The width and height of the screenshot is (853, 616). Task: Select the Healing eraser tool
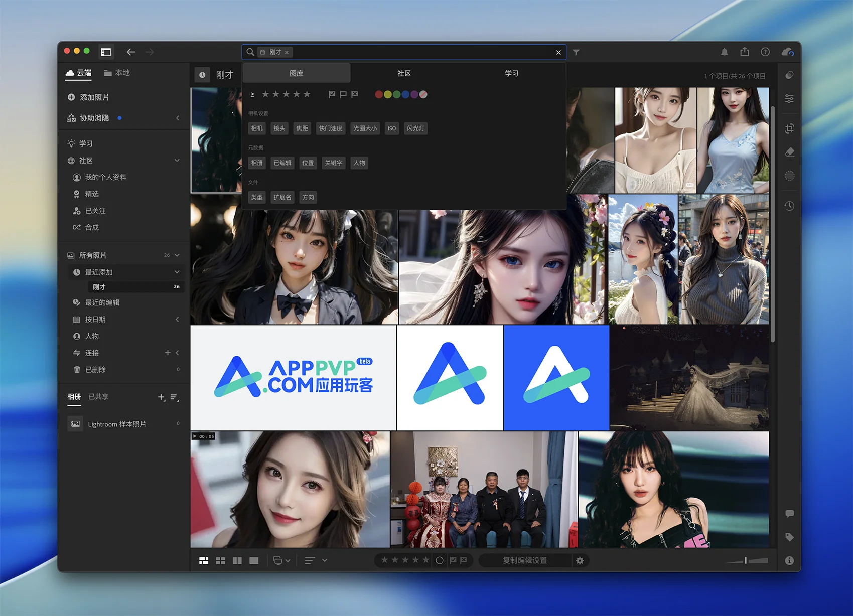(x=789, y=152)
